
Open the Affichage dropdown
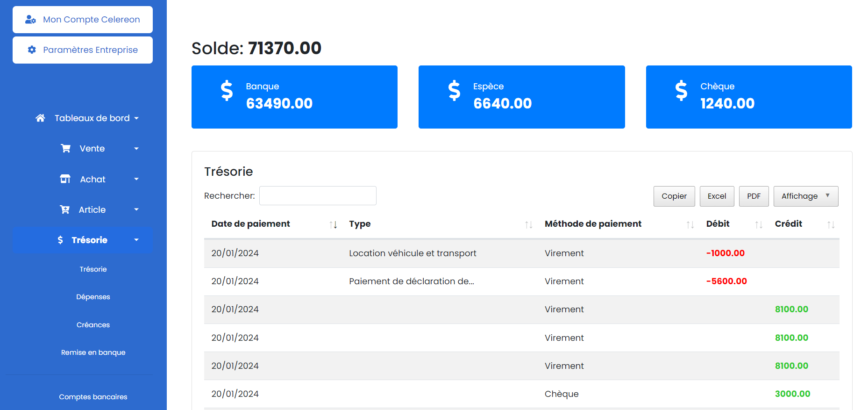[805, 196]
